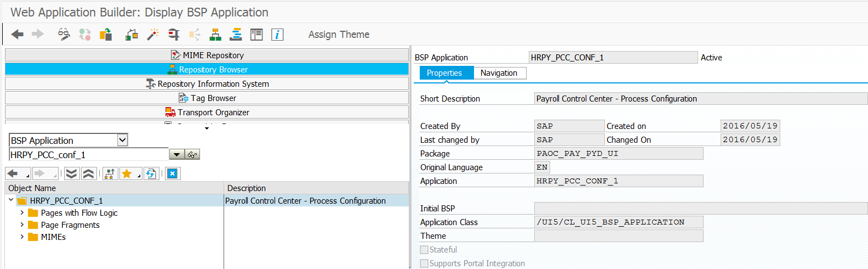This screenshot has width=868, height=269.
Task: Open the BSP Application object type dropdown
Action: 122,140
